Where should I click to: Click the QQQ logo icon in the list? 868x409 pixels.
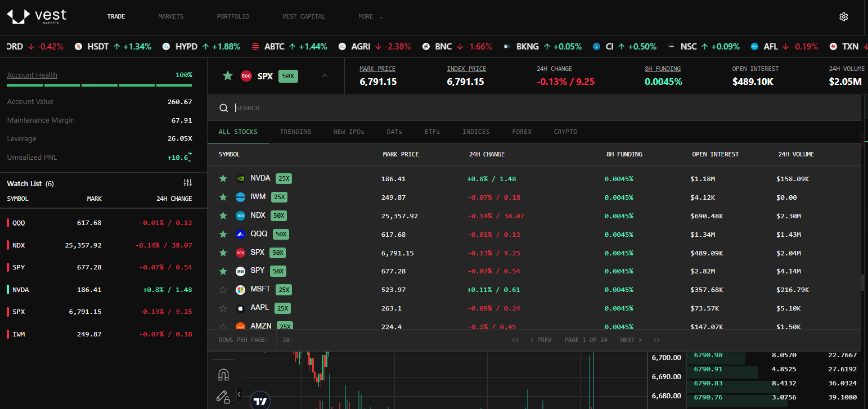click(x=240, y=234)
